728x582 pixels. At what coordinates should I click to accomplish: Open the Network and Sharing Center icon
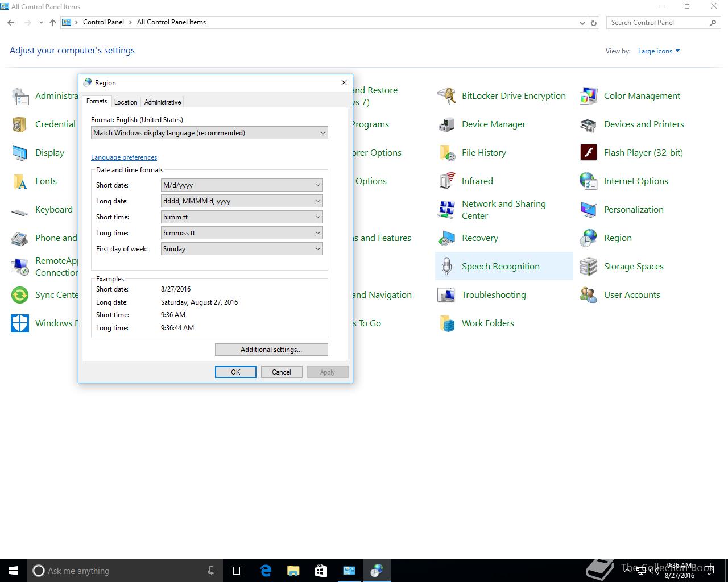point(446,210)
